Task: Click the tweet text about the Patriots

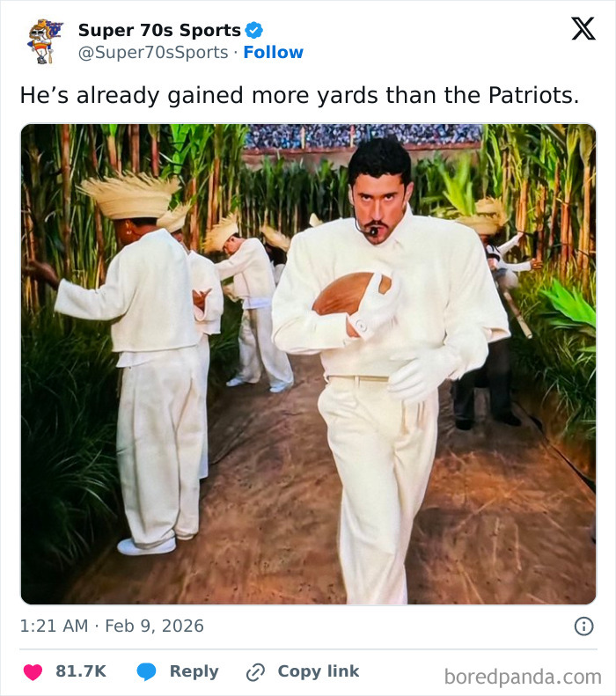Action: (x=299, y=95)
